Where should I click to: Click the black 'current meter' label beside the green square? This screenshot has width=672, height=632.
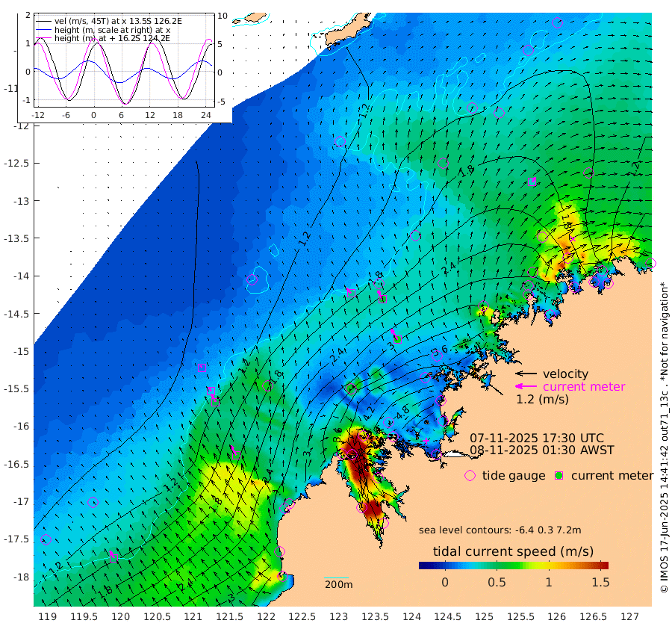pos(612,476)
